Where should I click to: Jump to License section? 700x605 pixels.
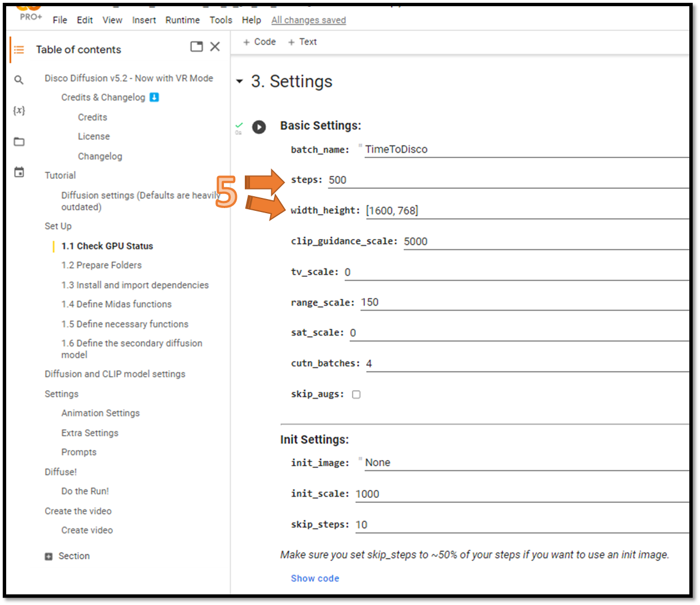(94, 136)
